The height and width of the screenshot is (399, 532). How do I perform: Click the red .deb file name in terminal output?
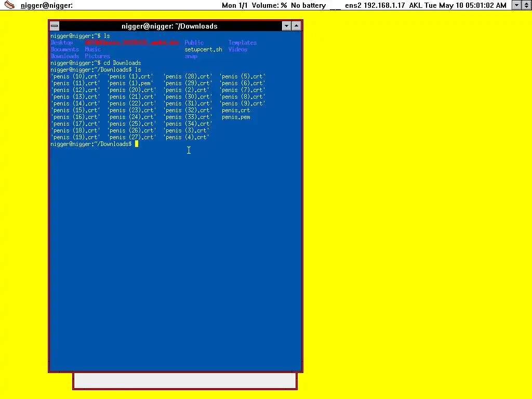(x=131, y=43)
